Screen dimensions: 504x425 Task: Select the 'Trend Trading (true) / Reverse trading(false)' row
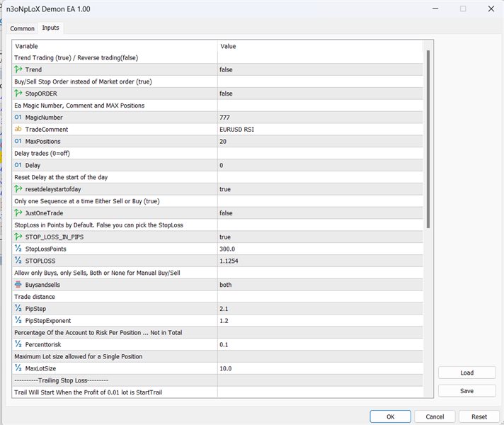[x=217, y=57]
